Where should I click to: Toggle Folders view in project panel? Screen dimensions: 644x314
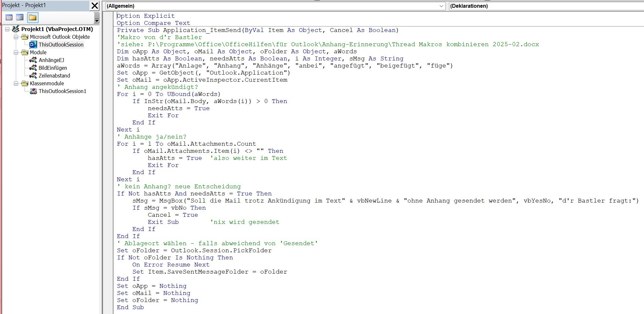pyautogui.click(x=33, y=17)
